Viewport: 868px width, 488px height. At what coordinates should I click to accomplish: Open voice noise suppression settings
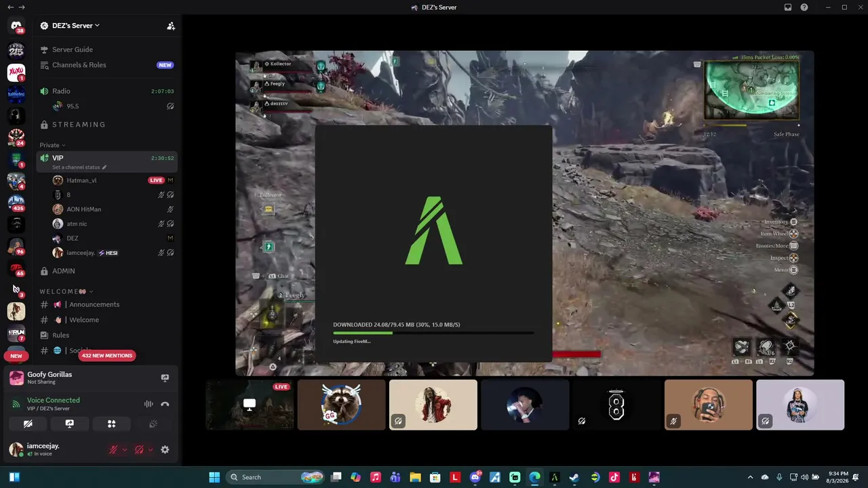click(x=149, y=404)
